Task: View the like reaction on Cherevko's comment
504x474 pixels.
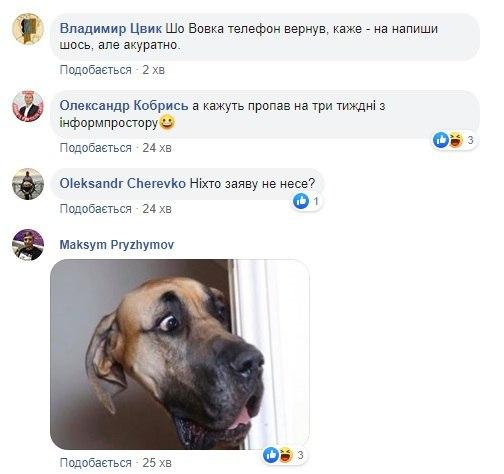Action: click(x=301, y=201)
